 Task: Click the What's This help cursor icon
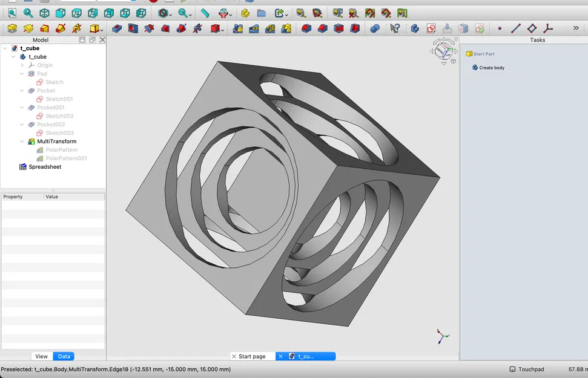395,28
